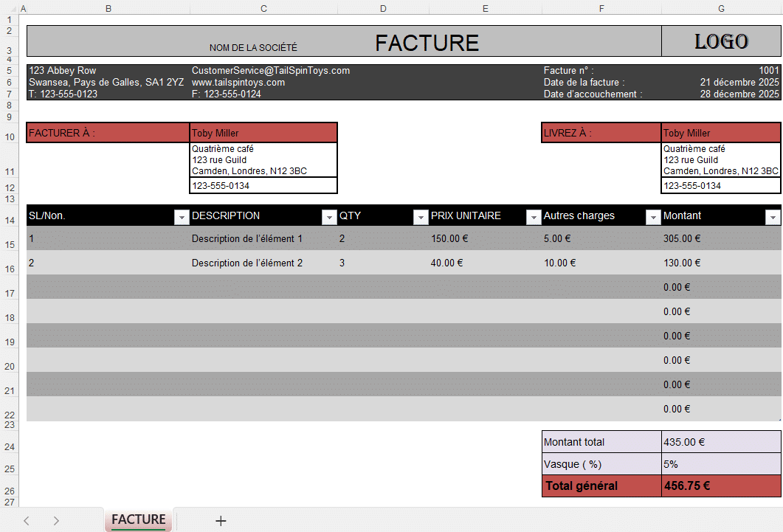783x532 pixels.
Task: Open the filter dropdown on Montant column
Action: coord(772,216)
